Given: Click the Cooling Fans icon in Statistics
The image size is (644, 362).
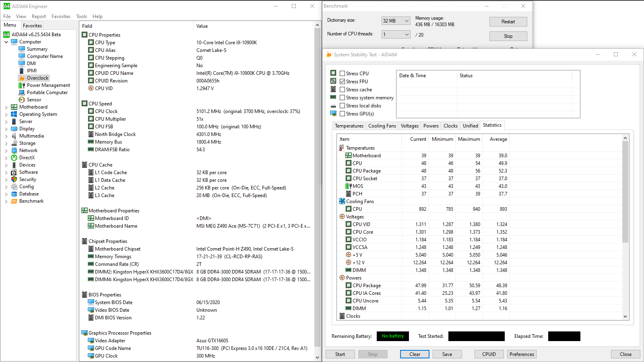Looking at the screenshot, I should click(x=342, y=202).
